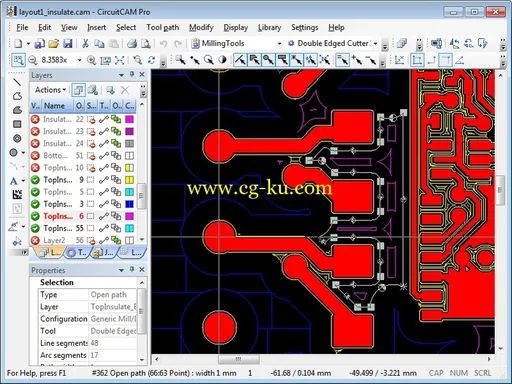This screenshot has height=384, width=512.
Task: Toggle visibility of TopIns layer 9
Action: tap(35, 180)
